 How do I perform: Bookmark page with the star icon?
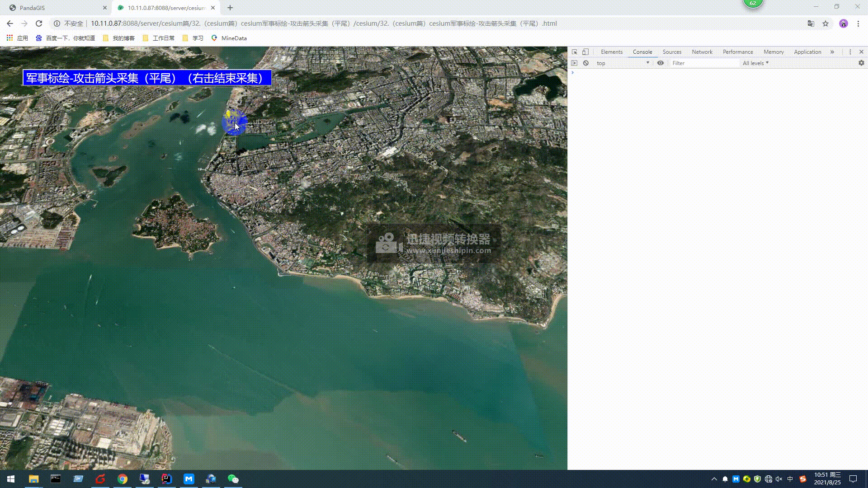tap(826, 23)
